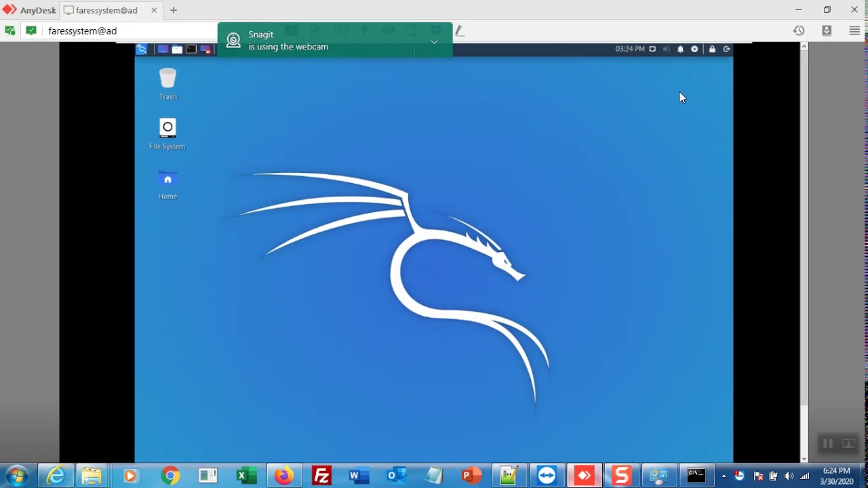Mute the Kali panel volume icon
The width and height of the screenshot is (868, 488).
666,49
